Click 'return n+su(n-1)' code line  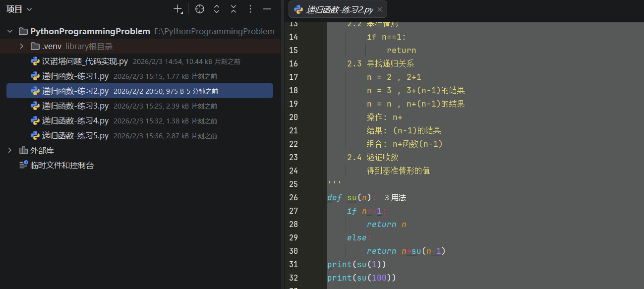point(407,251)
